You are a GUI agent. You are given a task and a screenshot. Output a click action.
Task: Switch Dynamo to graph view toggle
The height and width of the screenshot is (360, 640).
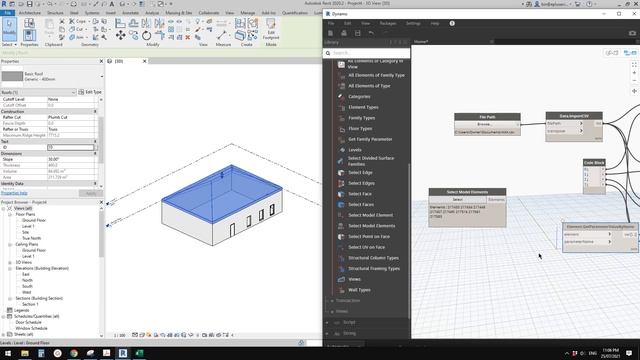coord(630,53)
